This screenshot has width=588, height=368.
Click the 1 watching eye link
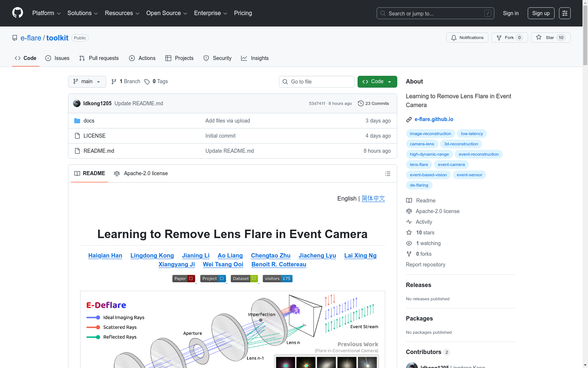click(x=423, y=243)
